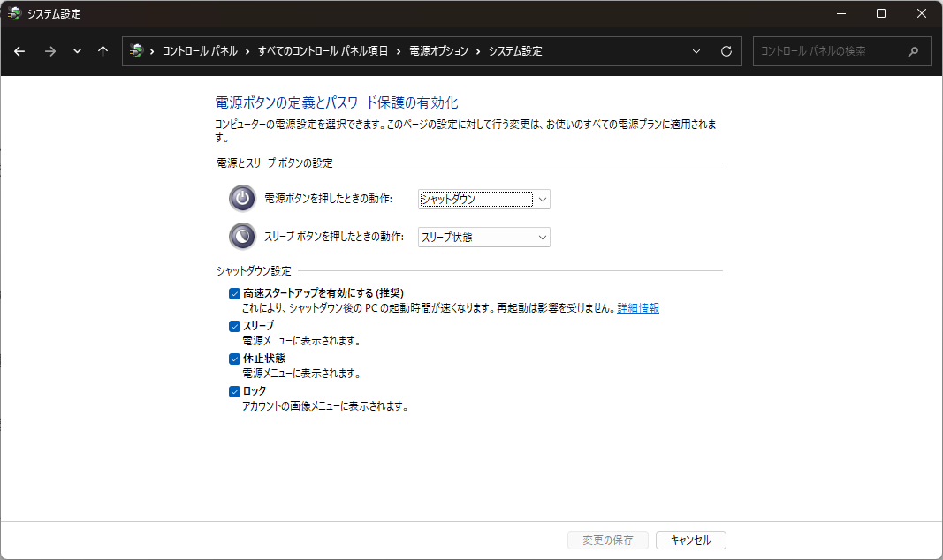Screen dimensions: 943x560
Task: Click the Back navigation arrow
Action: coord(19,51)
